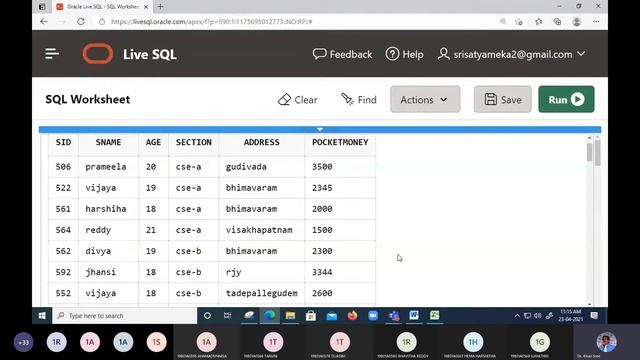Click the SNAME column header

coord(108,142)
